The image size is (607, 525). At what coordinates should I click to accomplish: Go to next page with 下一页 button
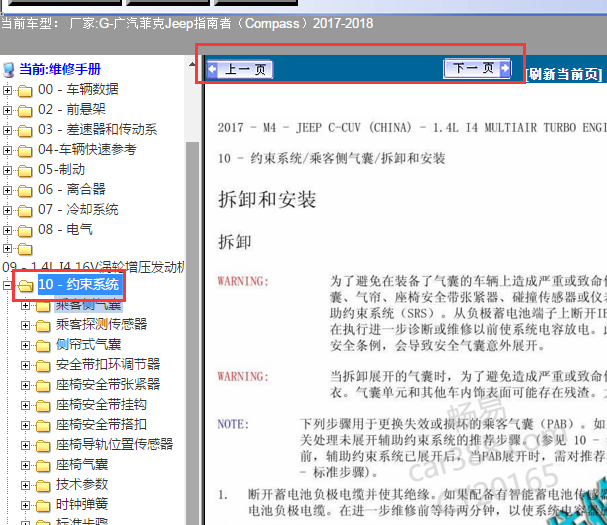tap(477, 69)
